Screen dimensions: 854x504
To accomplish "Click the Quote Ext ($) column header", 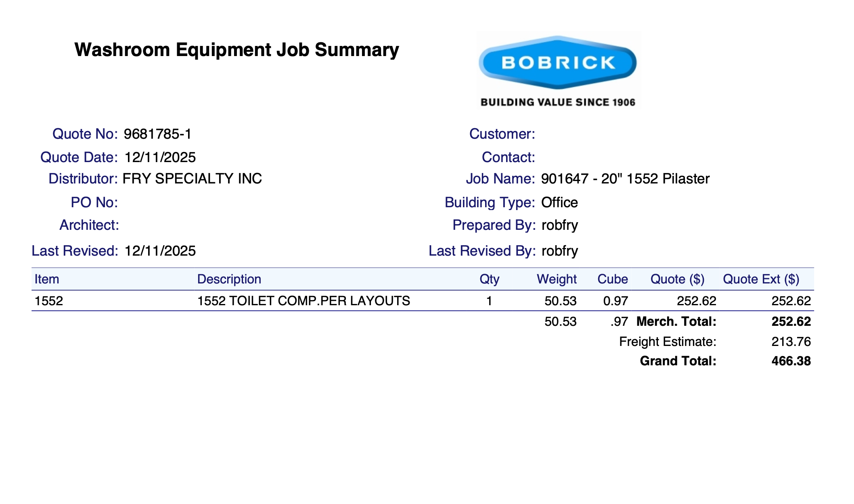I will (x=761, y=279).
